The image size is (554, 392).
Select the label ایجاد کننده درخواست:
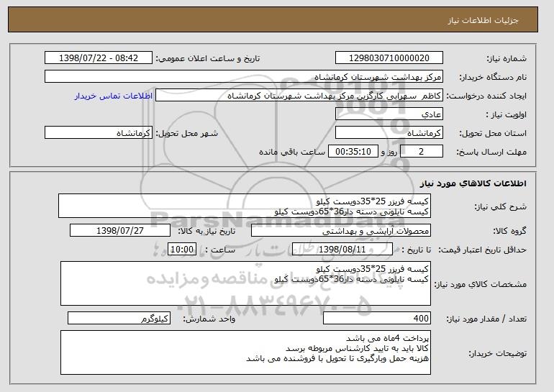pyautogui.click(x=486, y=96)
